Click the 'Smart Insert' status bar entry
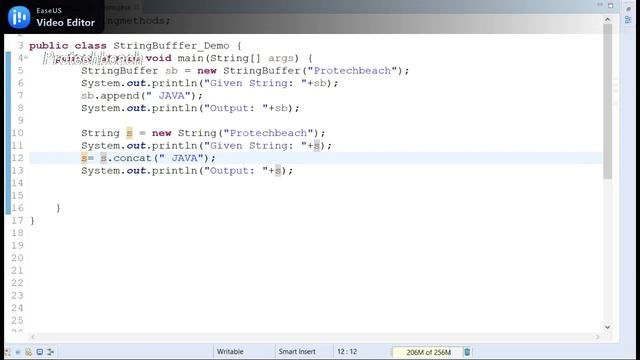This screenshot has width=640, height=360. click(x=297, y=351)
